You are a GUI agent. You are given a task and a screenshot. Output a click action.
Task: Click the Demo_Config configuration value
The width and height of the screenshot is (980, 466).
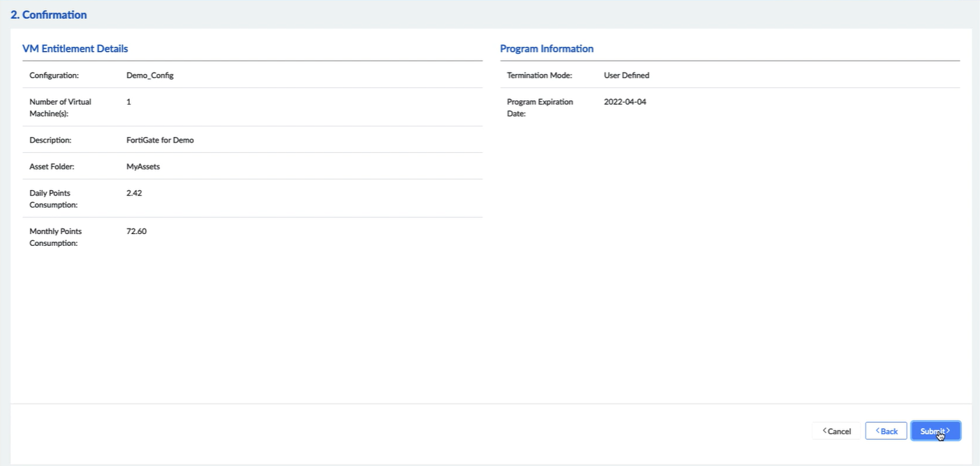(149, 75)
